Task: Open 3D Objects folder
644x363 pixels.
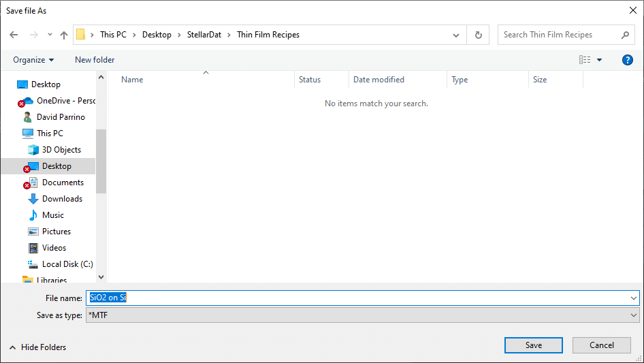Action: tap(61, 150)
